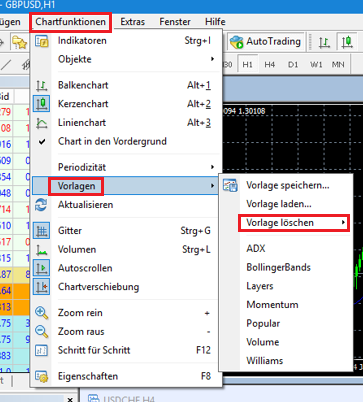This screenshot has height=402, width=363.
Task: Expand the Vorlage löschen submenu
Action: (294, 223)
